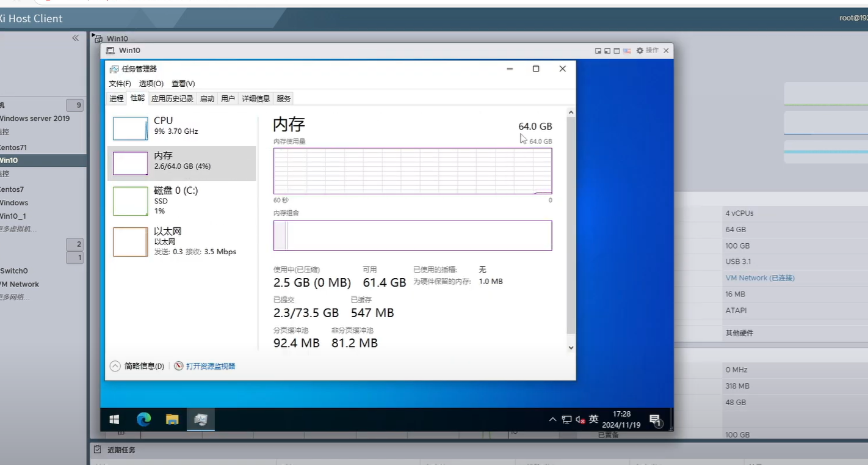Screen dimensions: 868x465
Task: Select Win10_1 VM in navigator
Action: (x=13, y=216)
